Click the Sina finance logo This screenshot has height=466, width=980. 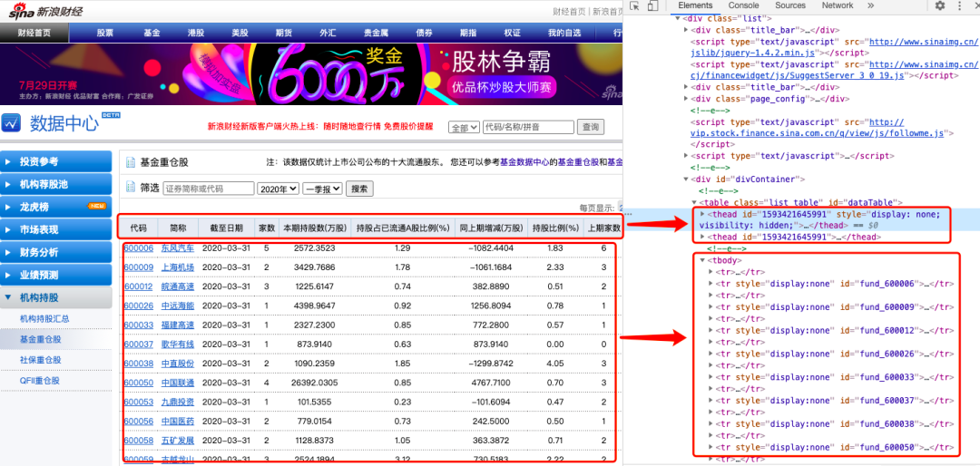pos(45,11)
